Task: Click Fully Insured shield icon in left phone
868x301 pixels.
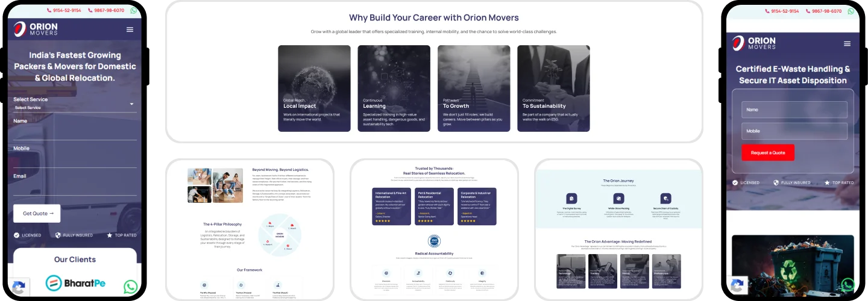Action: tap(58, 235)
